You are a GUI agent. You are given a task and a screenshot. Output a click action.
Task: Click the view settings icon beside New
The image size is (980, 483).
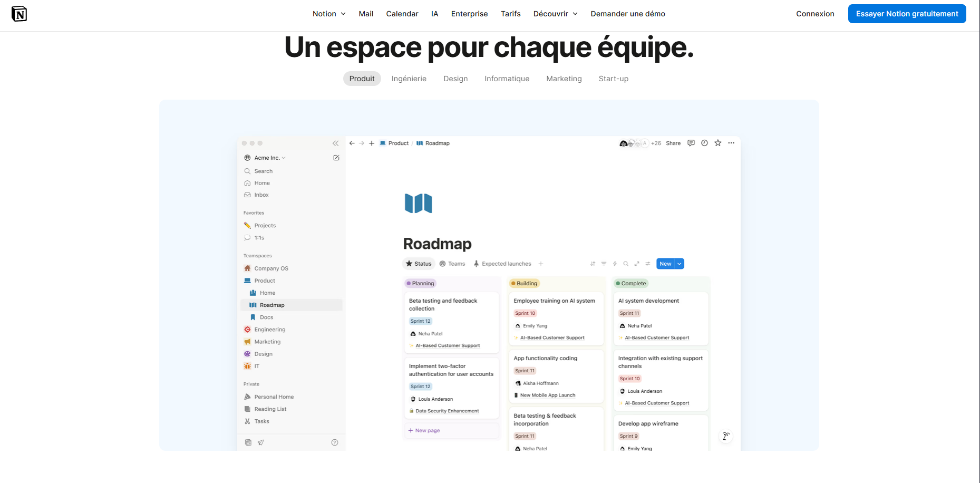coord(648,264)
